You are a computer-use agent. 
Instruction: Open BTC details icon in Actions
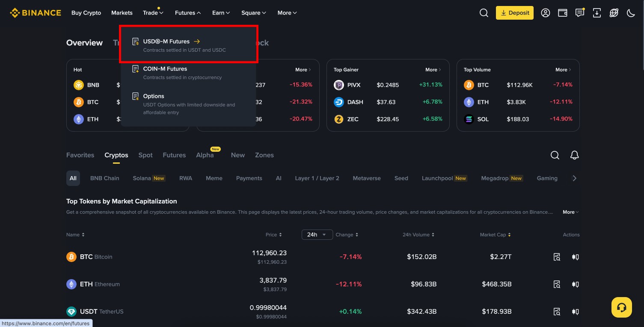pos(557,257)
